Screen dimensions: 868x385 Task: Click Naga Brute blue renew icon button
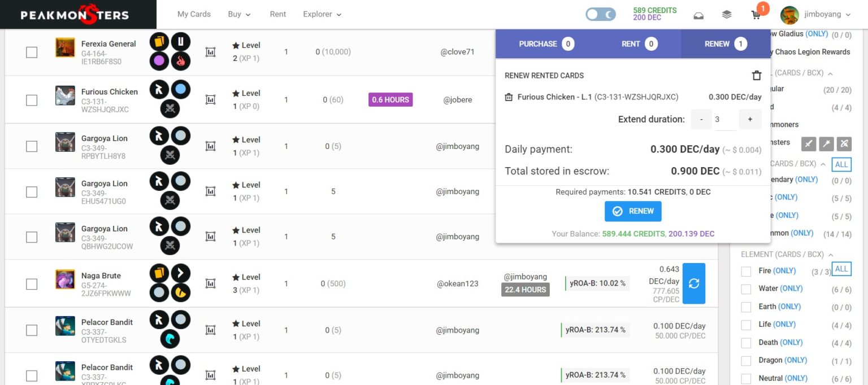693,283
